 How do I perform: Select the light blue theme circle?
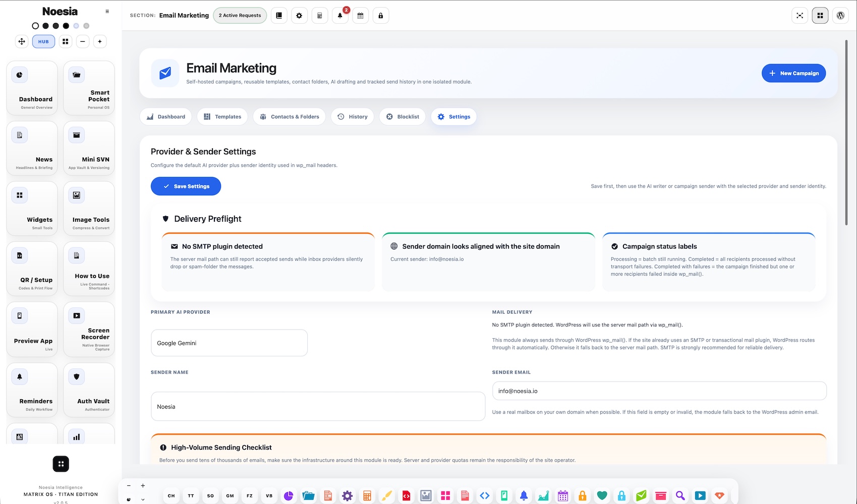click(76, 26)
